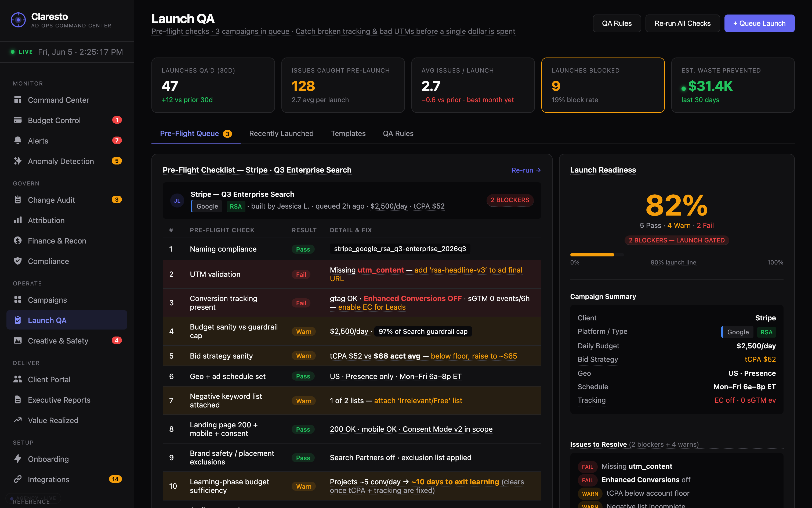The height and width of the screenshot is (508, 812).
Task: Click the Pass badge for Naming compliance
Action: 303,249
